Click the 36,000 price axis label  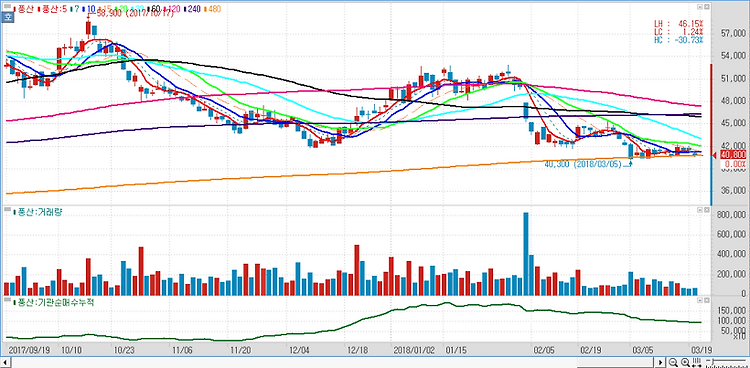pos(732,191)
